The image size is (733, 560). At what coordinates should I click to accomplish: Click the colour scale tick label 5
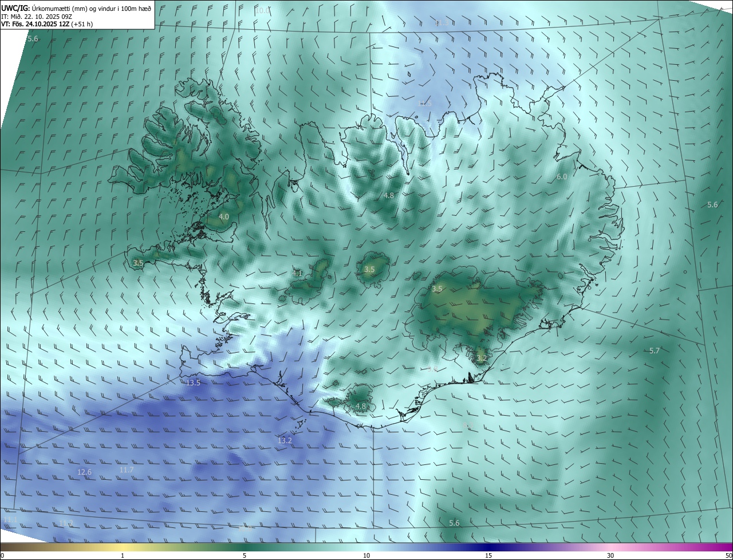[245, 555]
